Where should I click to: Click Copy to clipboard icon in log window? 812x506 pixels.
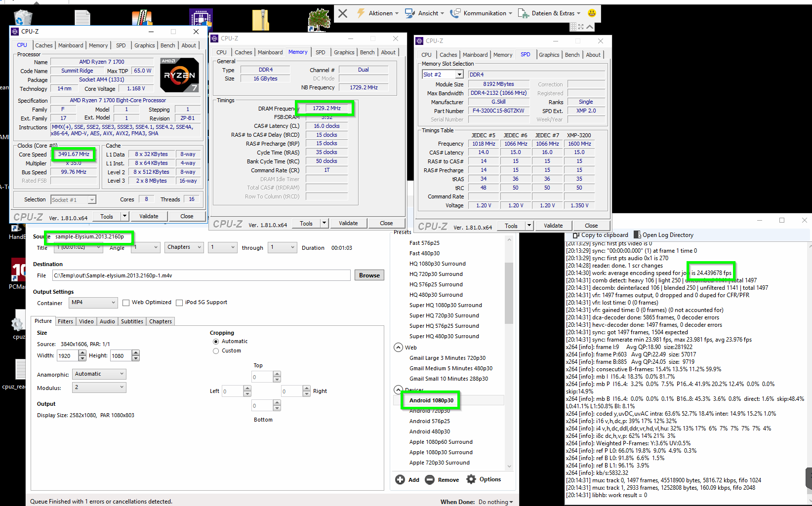576,235
